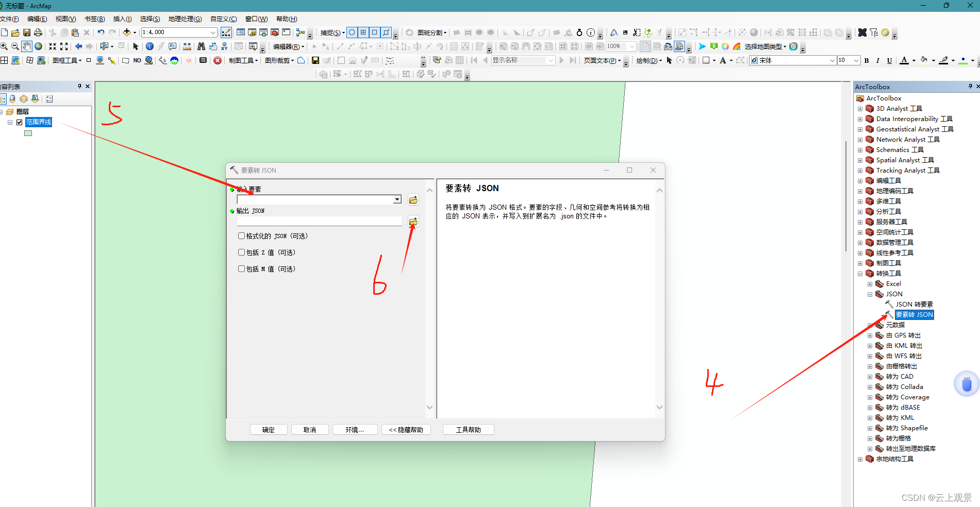Collapse the JSON toolbox node

870,294
